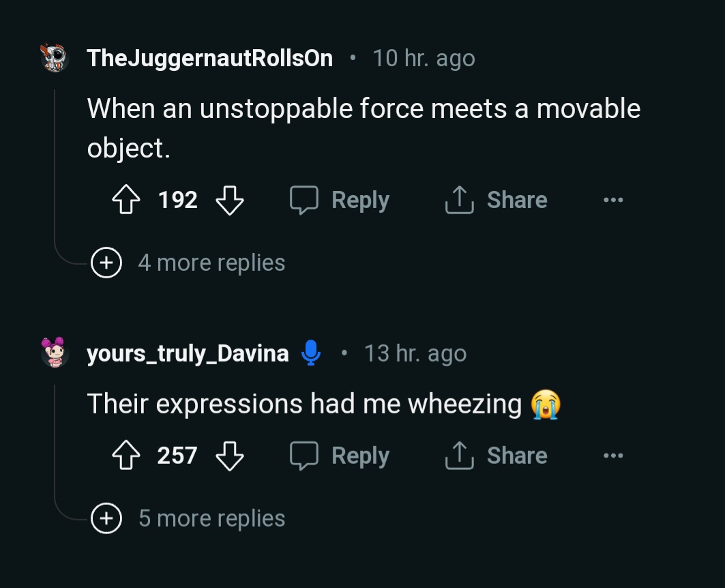Open more options for Davina's comment
This screenshot has height=588, width=725.
point(612,456)
